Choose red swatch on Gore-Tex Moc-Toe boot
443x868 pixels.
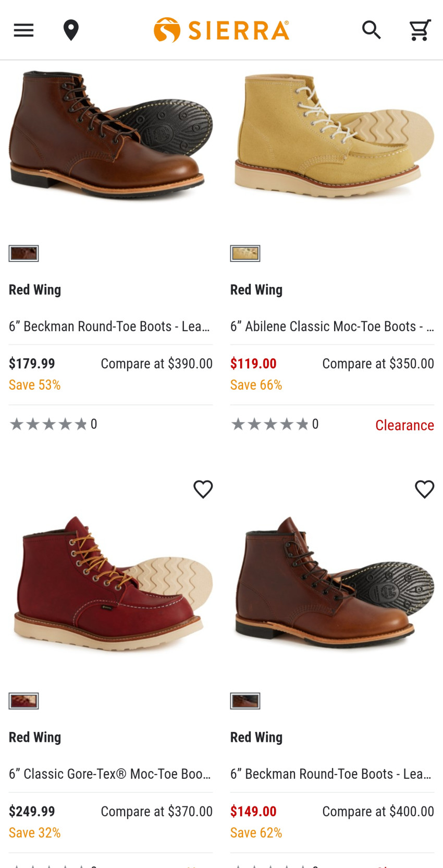(23, 701)
